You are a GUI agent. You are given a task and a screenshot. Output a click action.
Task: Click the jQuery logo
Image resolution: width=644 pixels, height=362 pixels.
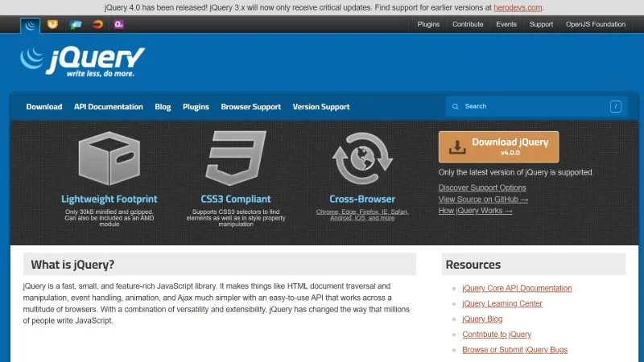click(83, 62)
